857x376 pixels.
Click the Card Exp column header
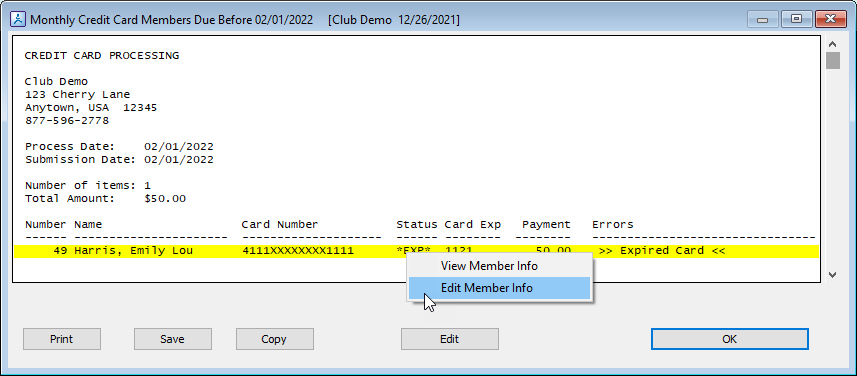(x=473, y=225)
